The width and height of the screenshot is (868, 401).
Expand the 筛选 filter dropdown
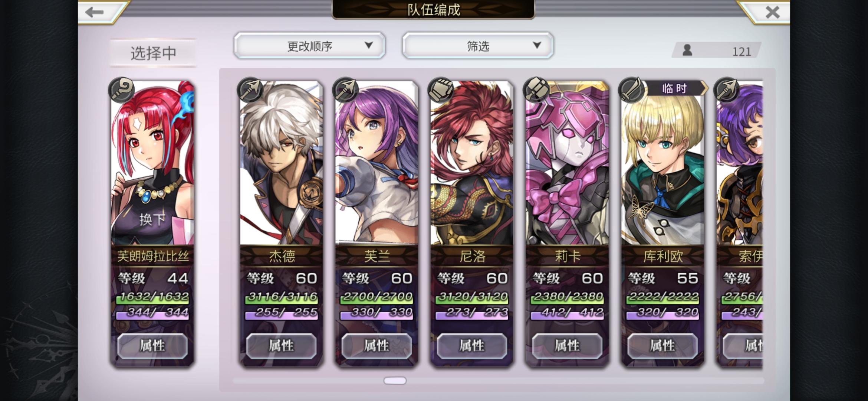pyautogui.click(x=478, y=46)
